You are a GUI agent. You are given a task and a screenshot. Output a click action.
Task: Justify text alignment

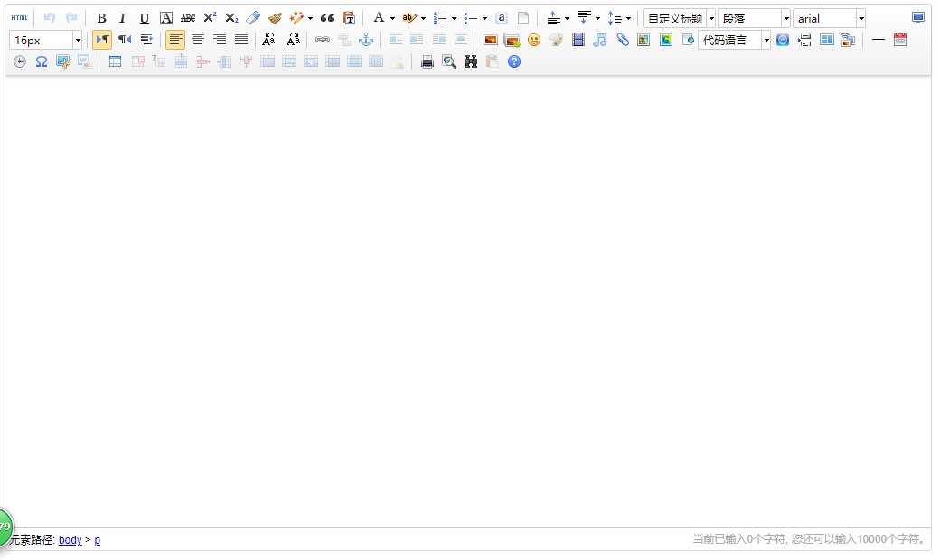[x=241, y=40]
